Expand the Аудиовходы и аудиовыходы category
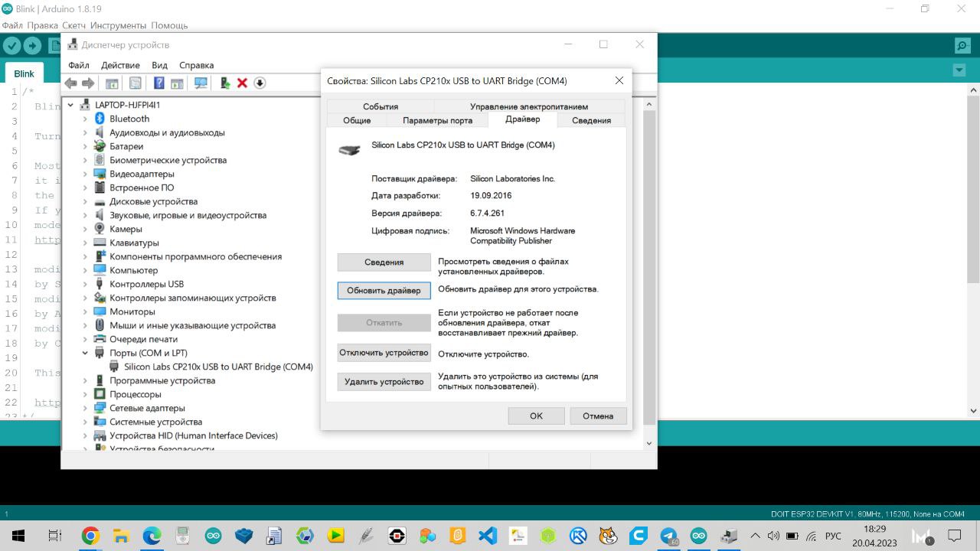 pos(85,132)
